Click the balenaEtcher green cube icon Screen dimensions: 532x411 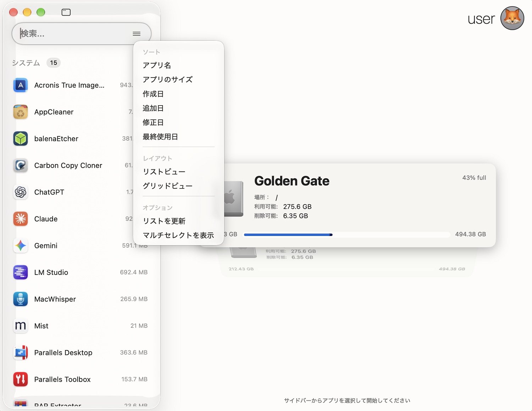pos(21,139)
